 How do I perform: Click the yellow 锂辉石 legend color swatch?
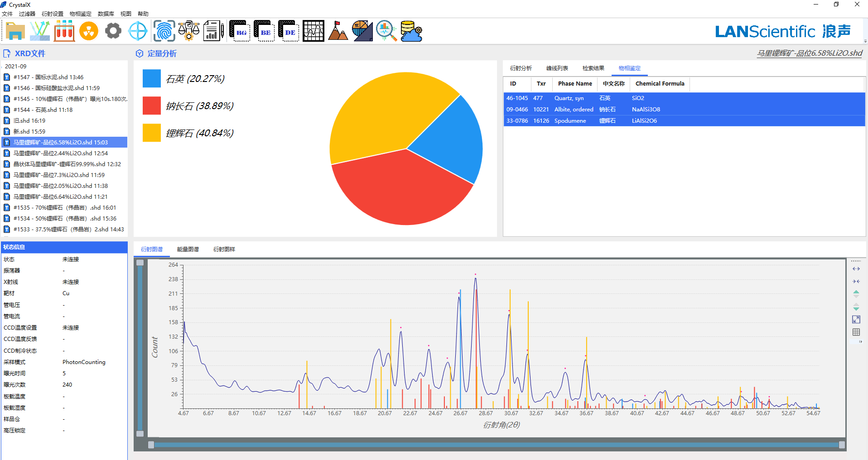(152, 133)
